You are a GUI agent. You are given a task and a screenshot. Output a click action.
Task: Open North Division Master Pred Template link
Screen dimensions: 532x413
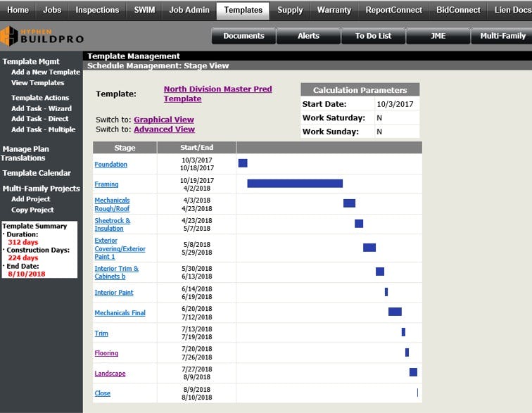(x=217, y=94)
